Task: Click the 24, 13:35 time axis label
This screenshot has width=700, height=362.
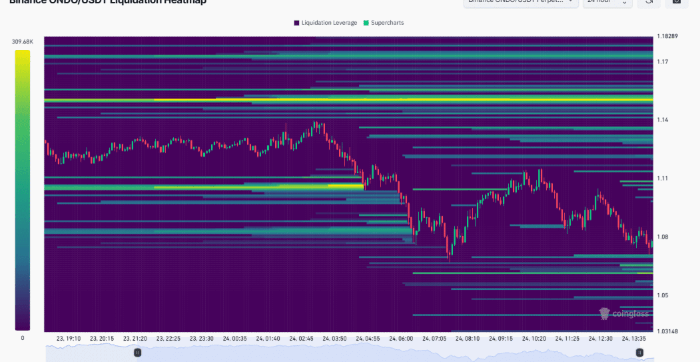Action: point(634,339)
